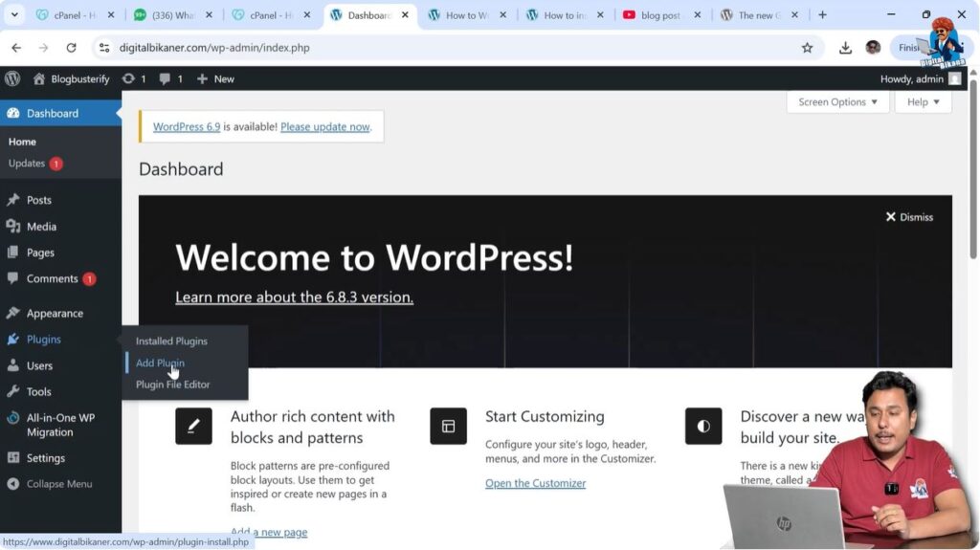Open the Blogbusterify site home link
This screenshot has height=550, width=980.
(x=71, y=78)
